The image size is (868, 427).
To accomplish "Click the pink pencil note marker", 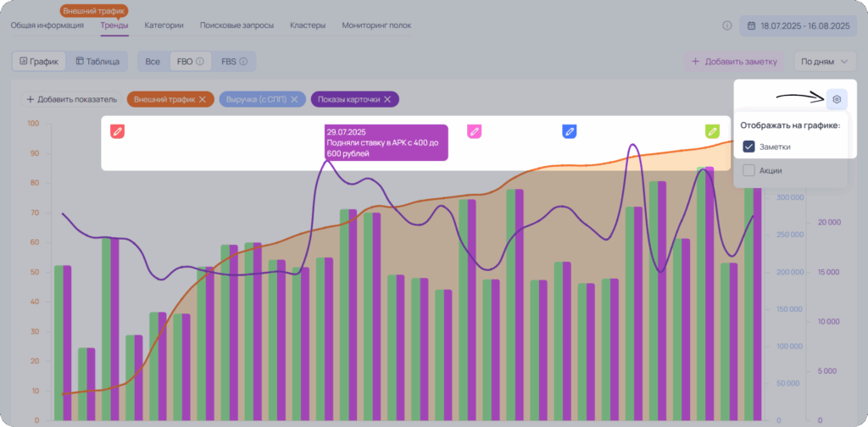I will click(475, 131).
